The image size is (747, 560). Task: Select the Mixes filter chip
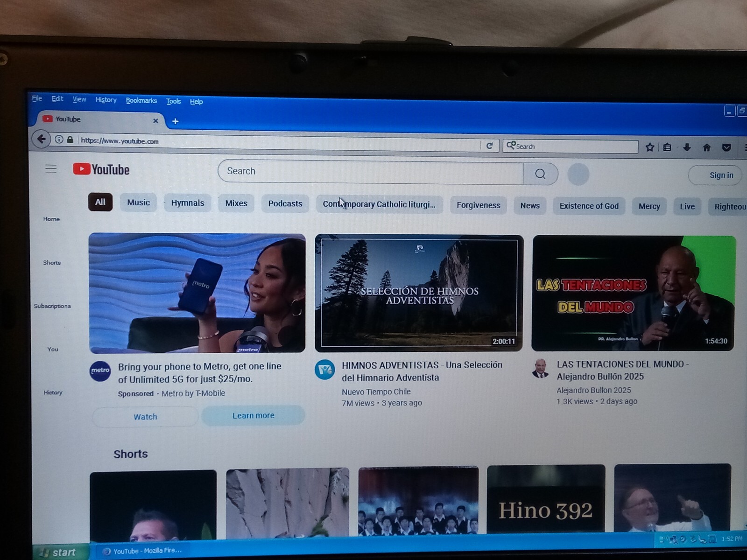(x=236, y=203)
